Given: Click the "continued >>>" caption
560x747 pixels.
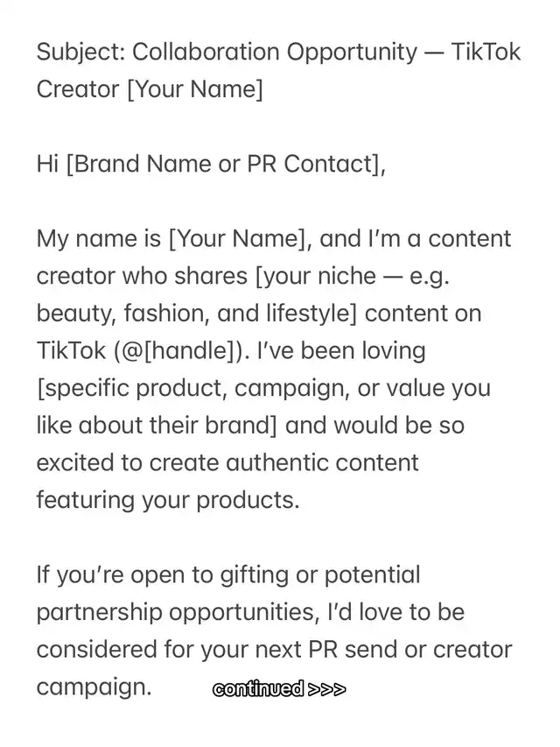Looking at the screenshot, I should [279, 688].
